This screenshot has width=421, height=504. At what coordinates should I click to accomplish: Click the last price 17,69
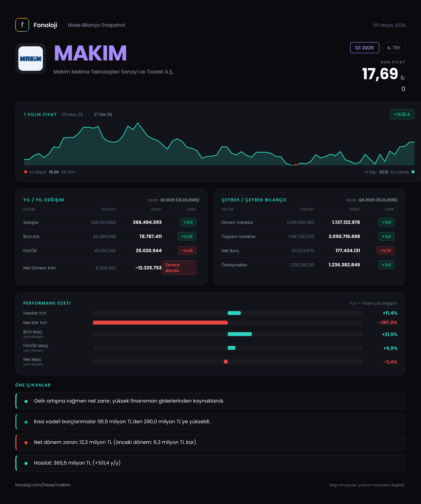pyautogui.click(x=380, y=74)
